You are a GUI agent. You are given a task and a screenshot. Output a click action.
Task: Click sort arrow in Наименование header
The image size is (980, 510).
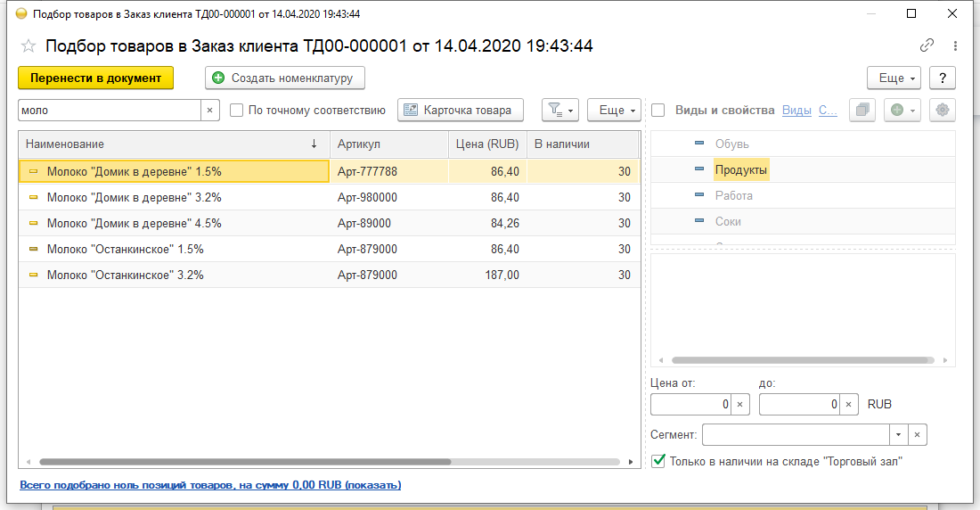pos(314,144)
